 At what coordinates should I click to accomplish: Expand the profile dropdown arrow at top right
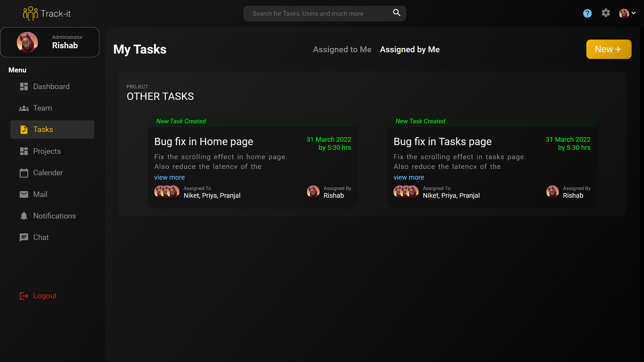pyautogui.click(x=634, y=13)
